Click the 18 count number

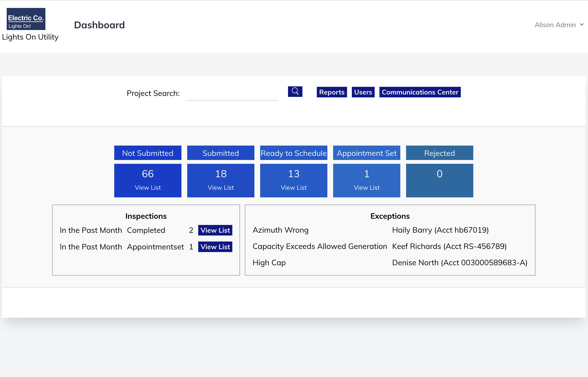coord(221,174)
